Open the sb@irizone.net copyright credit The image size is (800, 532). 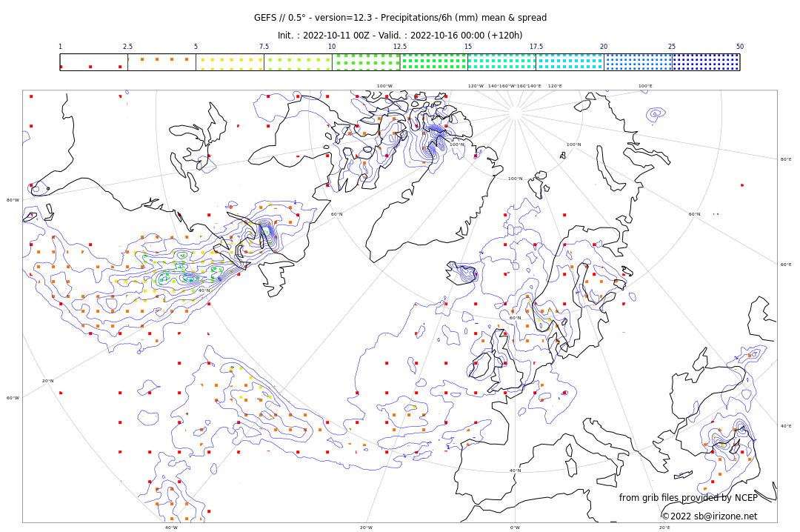click(x=709, y=516)
